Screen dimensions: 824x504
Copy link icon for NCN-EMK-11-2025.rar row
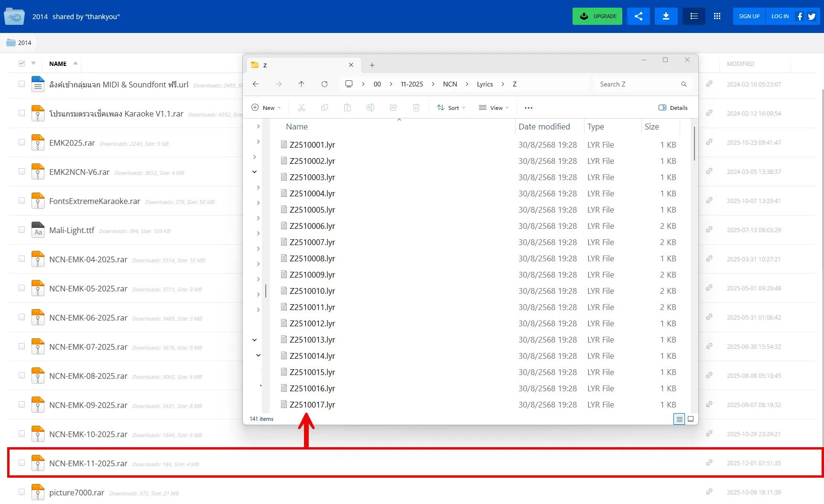[x=709, y=462]
